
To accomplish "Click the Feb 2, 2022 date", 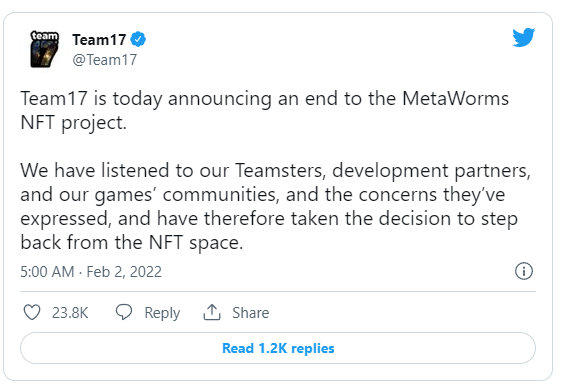I will click(124, 272).
